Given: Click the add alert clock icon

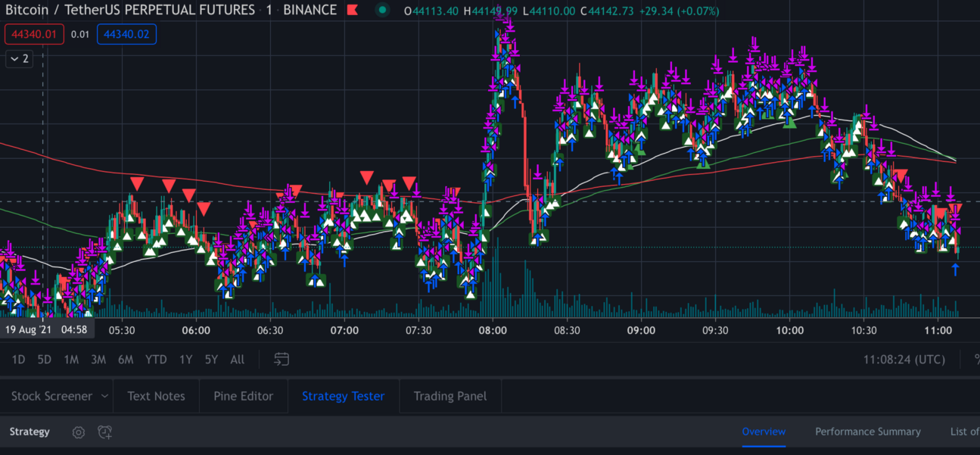Looking at the screenshot, I should [105, 432].
